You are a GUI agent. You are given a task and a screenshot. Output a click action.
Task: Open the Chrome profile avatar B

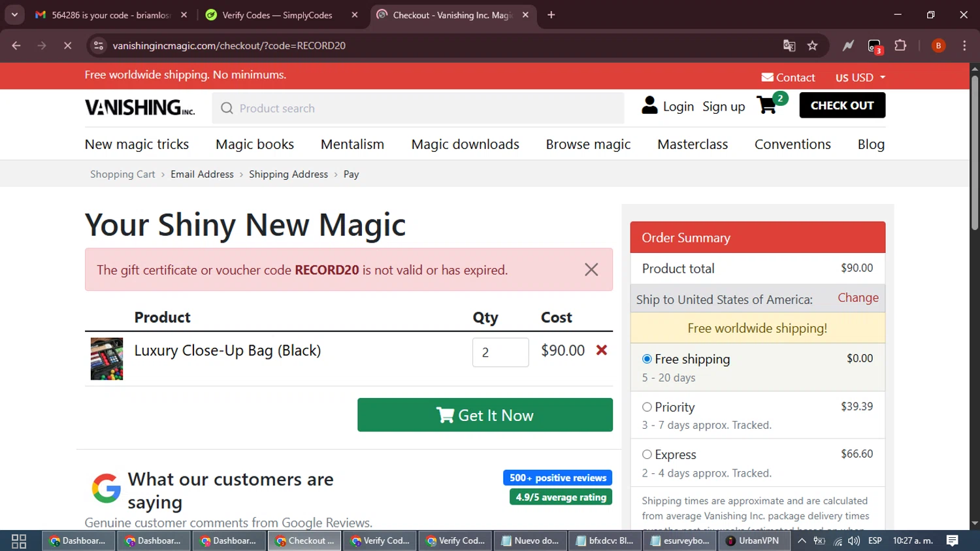coord(938,46)
